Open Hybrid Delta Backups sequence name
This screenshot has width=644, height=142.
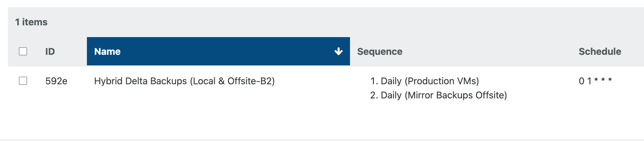[x=184, y=81]
